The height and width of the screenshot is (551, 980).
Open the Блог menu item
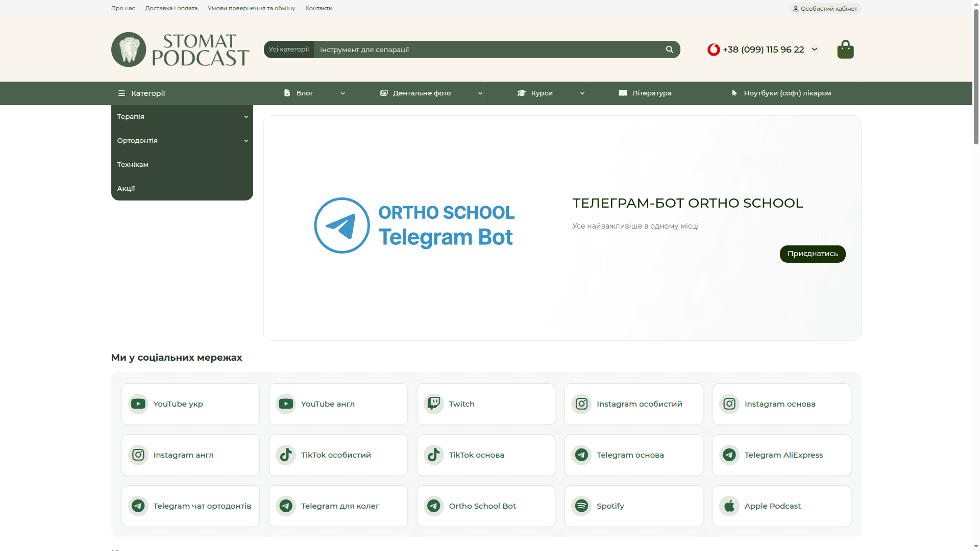tap(305, 93)
